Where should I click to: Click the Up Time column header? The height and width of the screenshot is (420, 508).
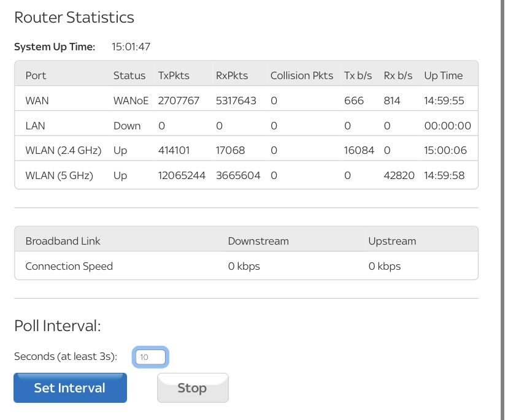tap(443, 75)
